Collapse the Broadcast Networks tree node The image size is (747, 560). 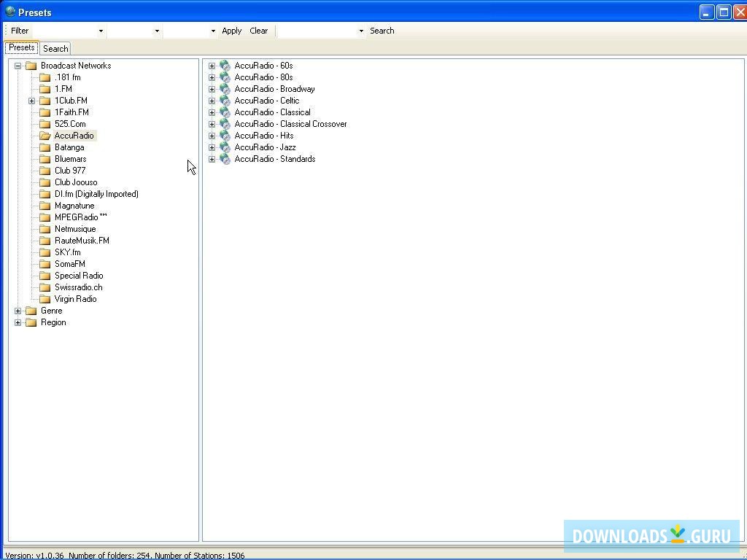(18, 66)
